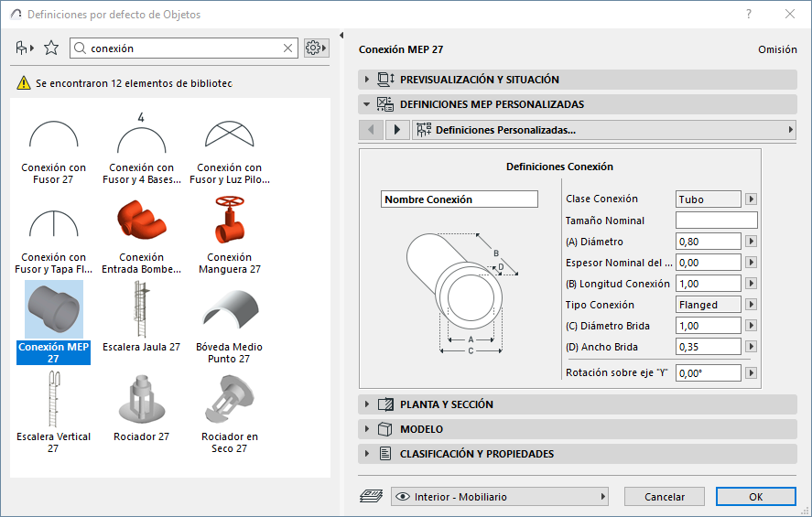Click the arrow next to Rotación
812x517 pixels.
751,372
